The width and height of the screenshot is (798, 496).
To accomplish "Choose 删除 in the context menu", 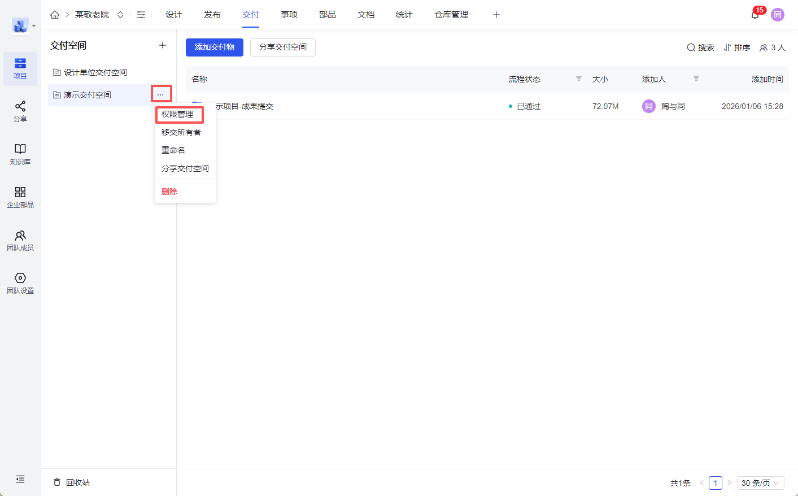I will pos(169,191).
